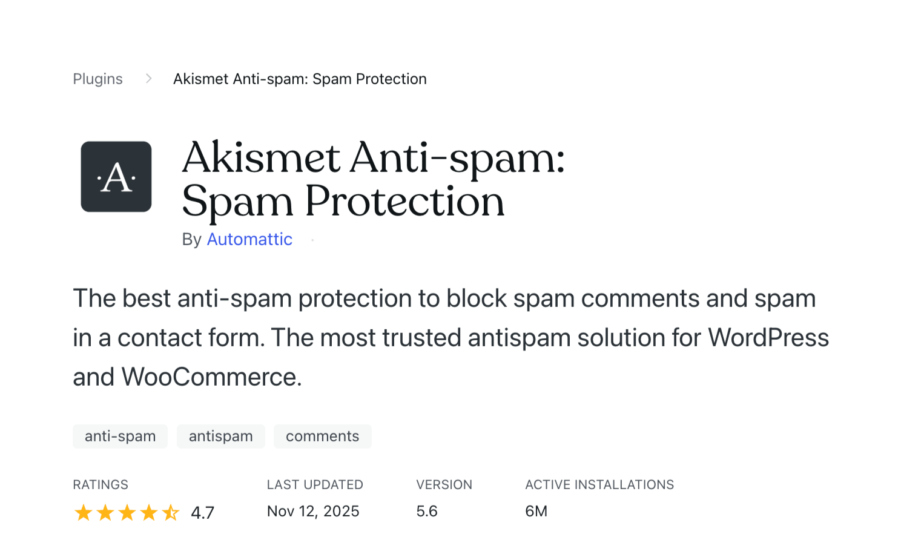Select the anti-spam tag
924x560 pixels.
pyautogui.click(x=120, y=436)
